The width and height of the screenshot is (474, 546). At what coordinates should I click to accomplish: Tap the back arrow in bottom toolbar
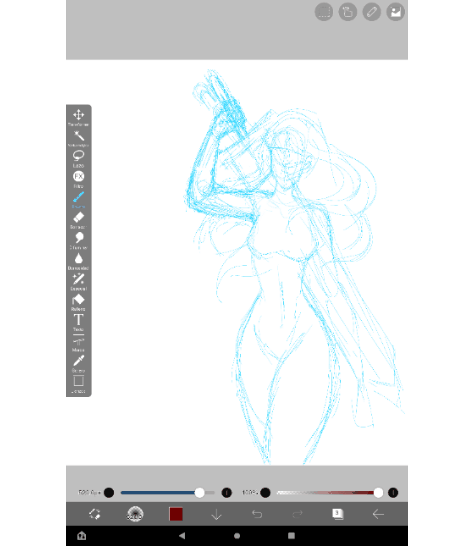pos(378,514)
